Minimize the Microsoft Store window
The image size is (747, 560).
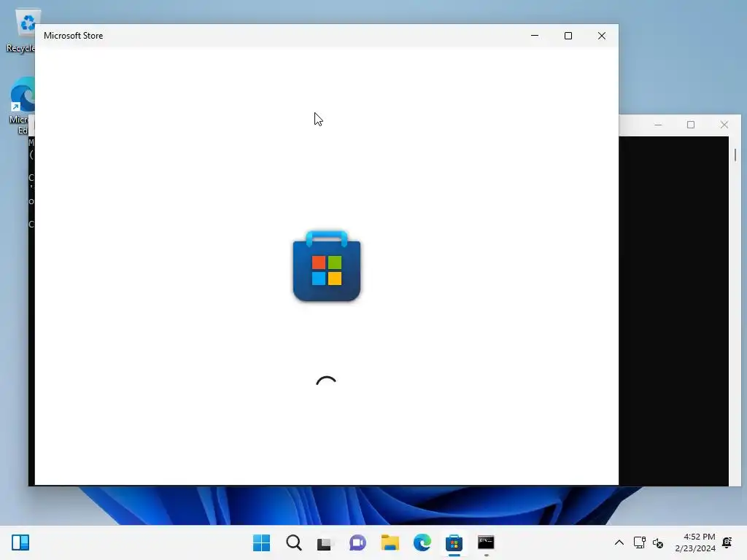click(x=535, y=36)
